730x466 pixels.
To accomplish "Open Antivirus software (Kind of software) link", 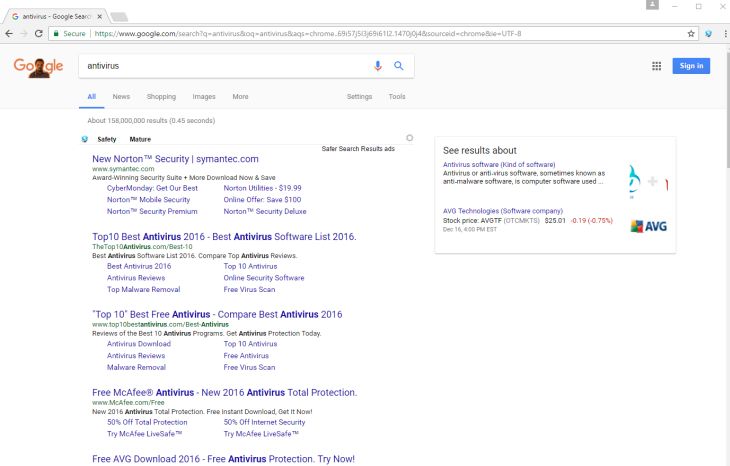I will pos(499,165).
